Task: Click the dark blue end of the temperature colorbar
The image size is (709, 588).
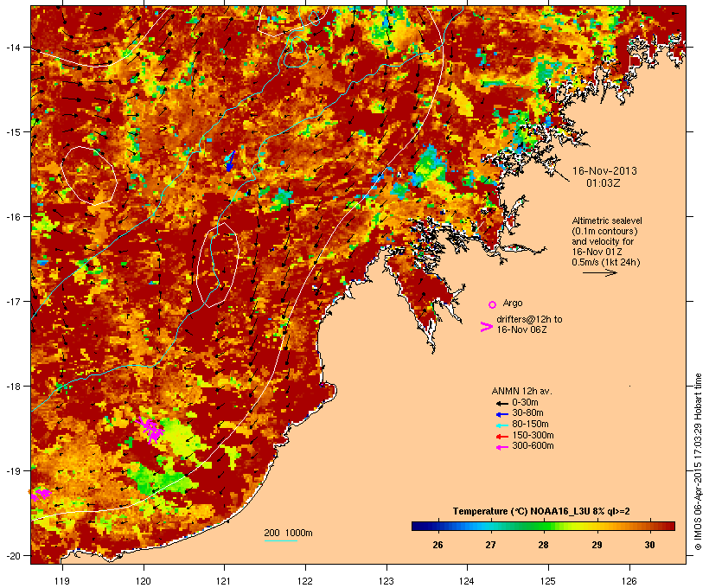Action: (418, 526)
